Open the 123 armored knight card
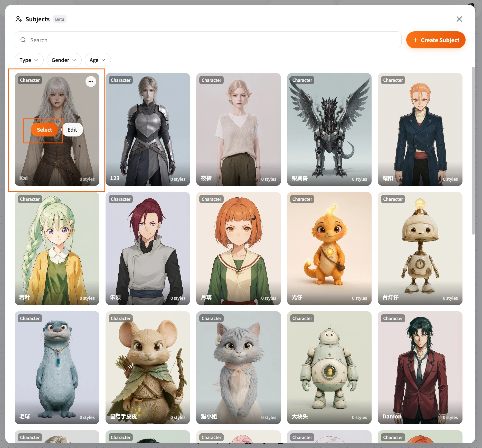 [x=148, y=129]
